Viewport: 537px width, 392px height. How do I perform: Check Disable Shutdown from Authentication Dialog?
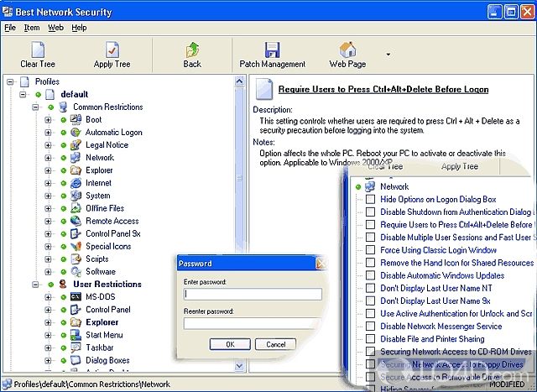click(x=370, y=212)
